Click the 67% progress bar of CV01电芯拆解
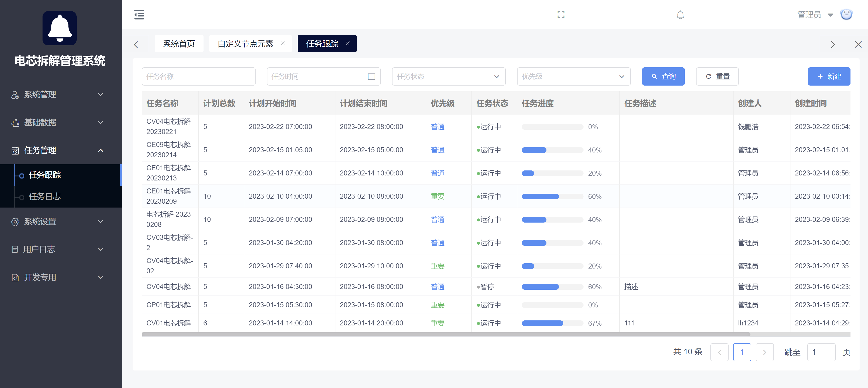Image resolution: width=868 pixels, height=388 pixels. (x=552, y=323)
